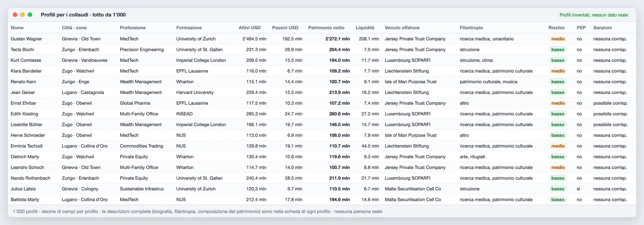Click the Professione column header
The height and width of the screenshot is (225, 644).
133,28
